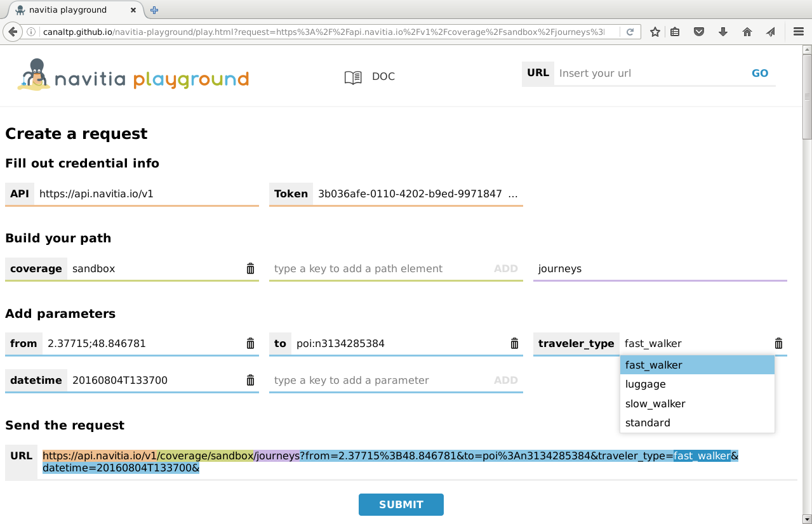This screenshot has width=812, height=524.
Task: Select standard traveler type option
Action: click(x=697, y=422)
